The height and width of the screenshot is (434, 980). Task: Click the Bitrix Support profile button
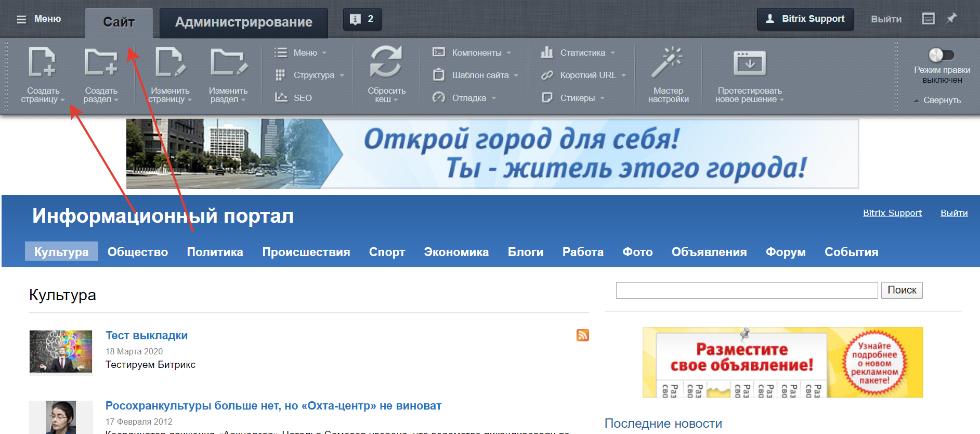[805, 19]
